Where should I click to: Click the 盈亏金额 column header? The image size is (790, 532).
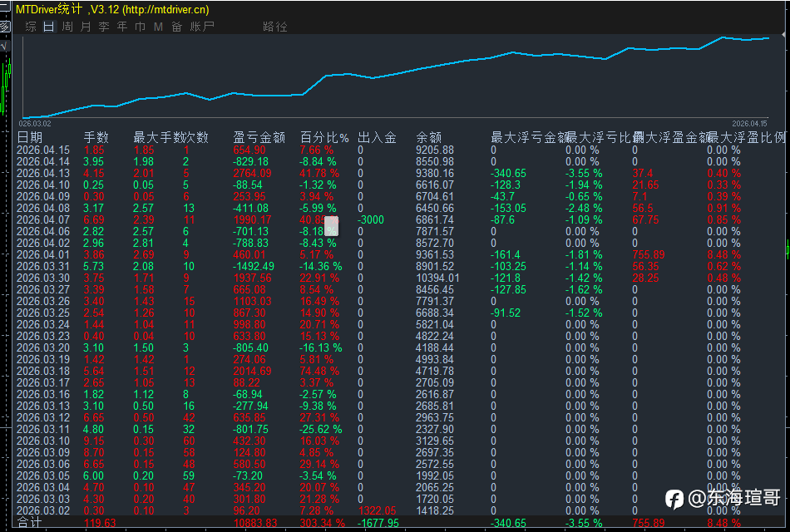(x=259, y=137)
